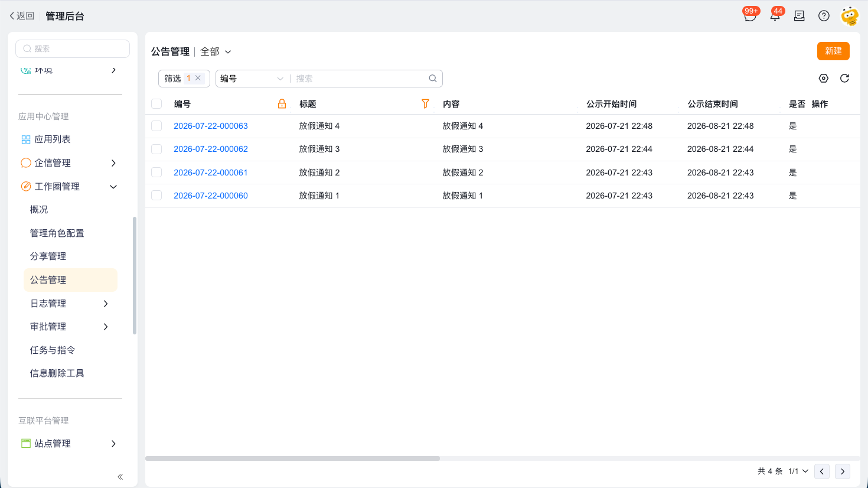Click the 操作 column header
This screenshot has height=488, width=868.
(x=820, y=104)
